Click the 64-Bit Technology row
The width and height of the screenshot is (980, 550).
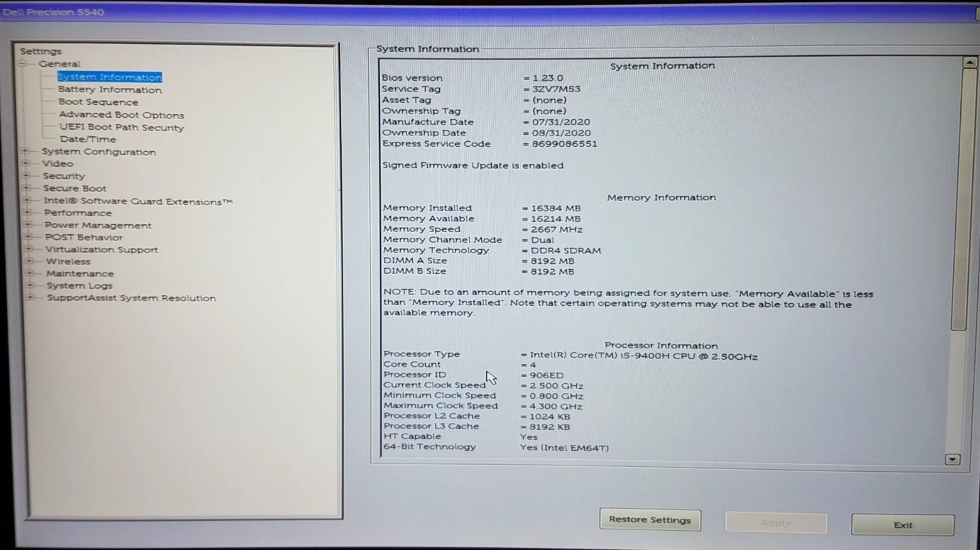pos(496,447)
